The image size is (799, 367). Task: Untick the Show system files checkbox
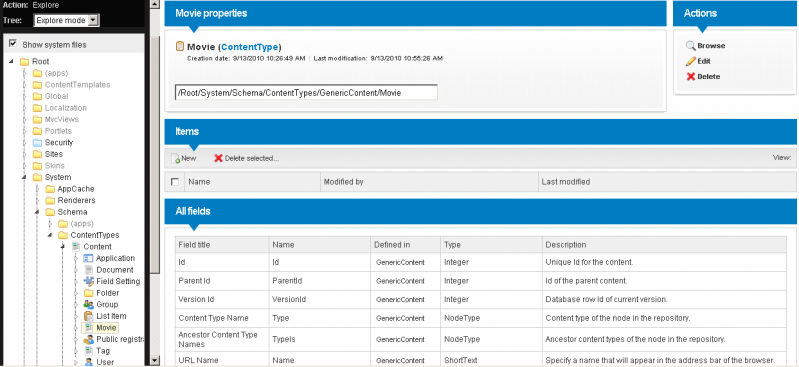[x=13, y=44]
